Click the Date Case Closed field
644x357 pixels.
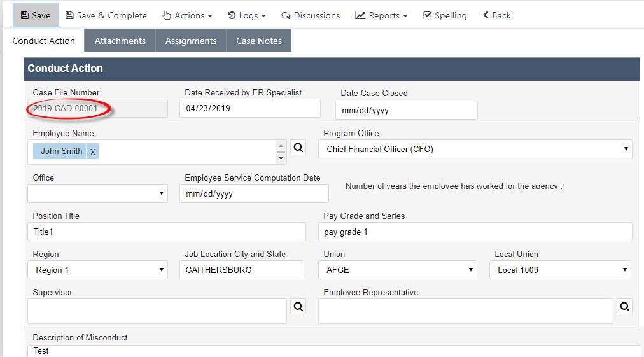(x=407, y=110)
